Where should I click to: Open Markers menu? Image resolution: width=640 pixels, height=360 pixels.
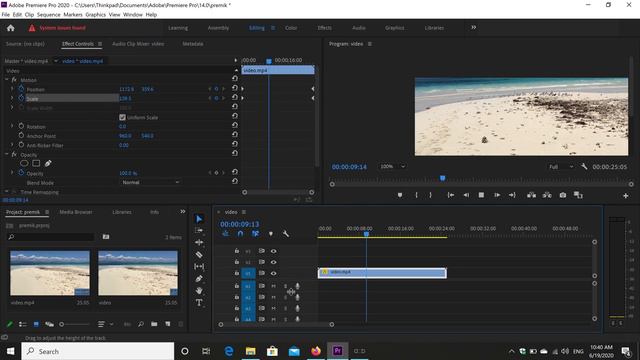pos(73,14)
